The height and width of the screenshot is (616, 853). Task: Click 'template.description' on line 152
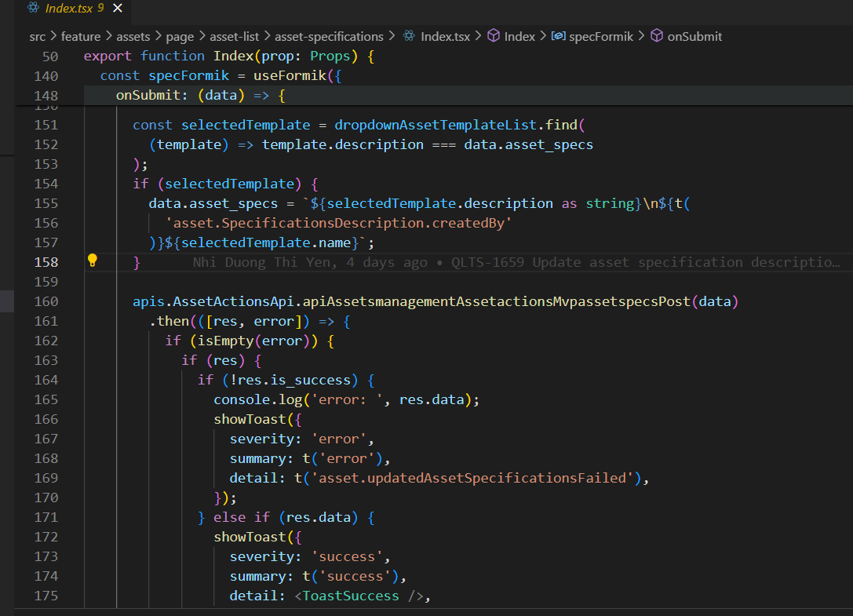click(343, 144)
